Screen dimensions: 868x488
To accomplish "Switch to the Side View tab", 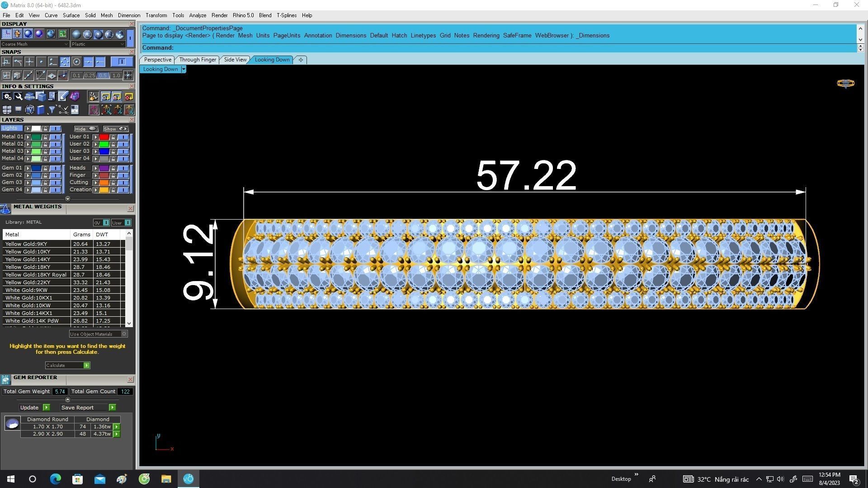I will [235, 60].
